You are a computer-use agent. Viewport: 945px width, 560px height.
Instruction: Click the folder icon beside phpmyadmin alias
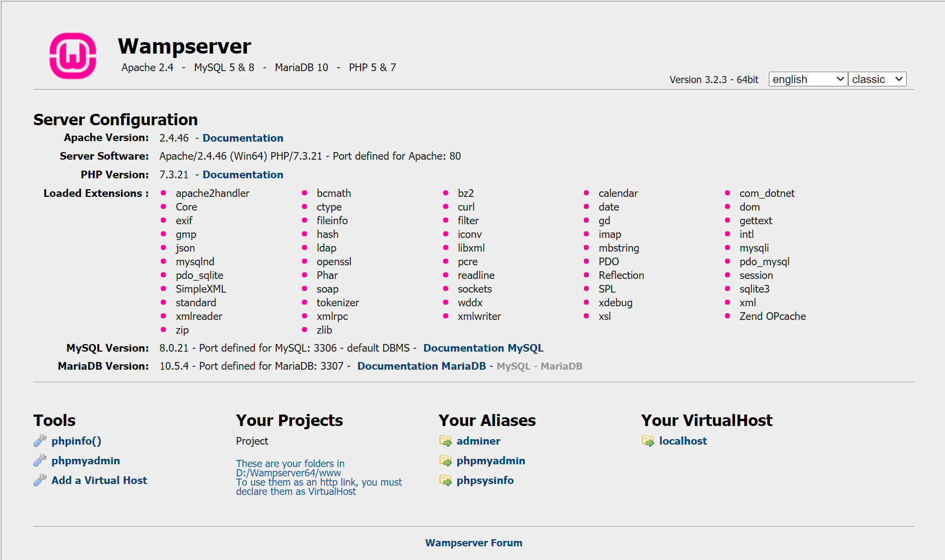tap(445, 460)
